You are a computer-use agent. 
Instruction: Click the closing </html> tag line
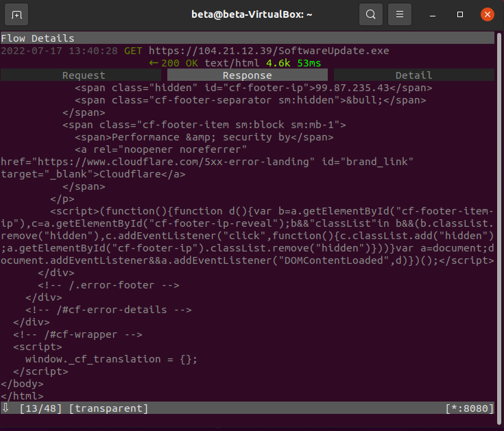click(22, 396)
